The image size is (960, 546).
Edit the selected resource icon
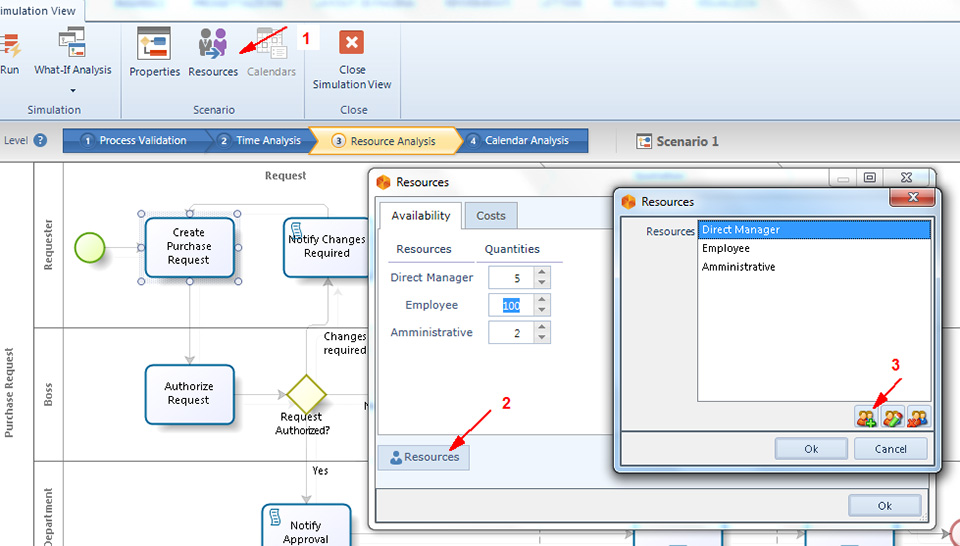(893, 417)
